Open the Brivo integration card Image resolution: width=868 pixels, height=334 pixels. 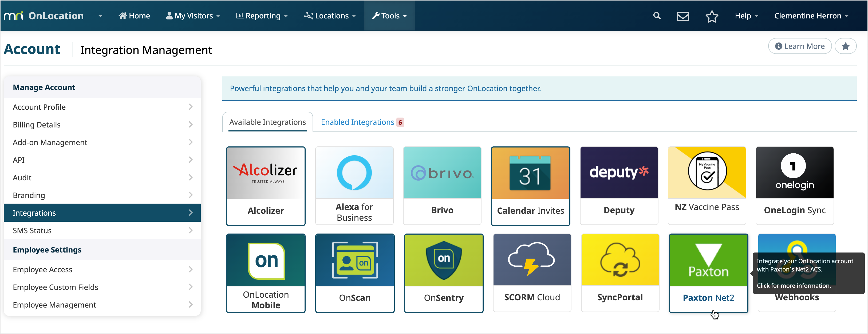442,186
